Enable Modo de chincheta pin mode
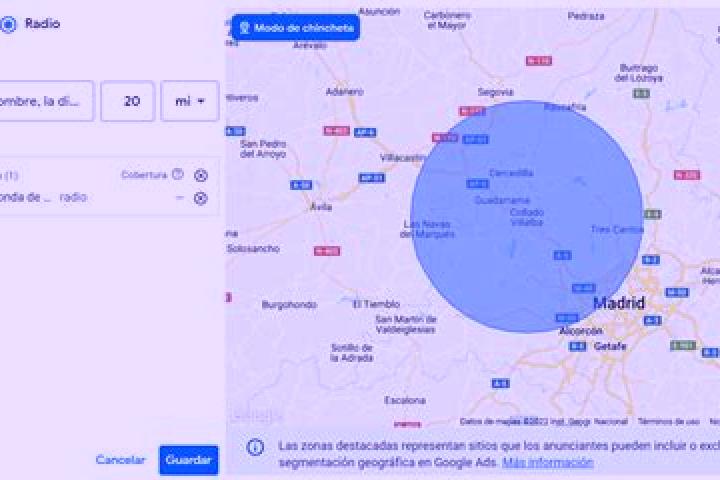The width and height of the screenshot is (720, 480). (295, 28)
